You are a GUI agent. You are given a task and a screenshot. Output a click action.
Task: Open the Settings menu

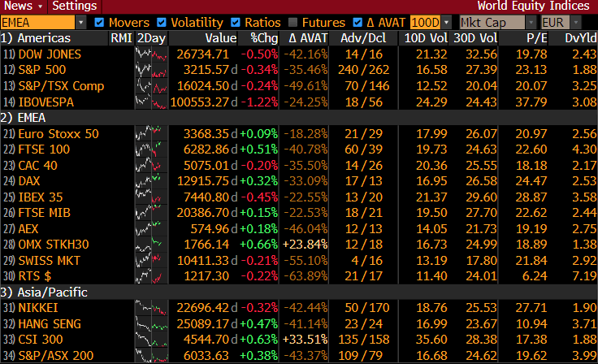click(x=75, y=6)
